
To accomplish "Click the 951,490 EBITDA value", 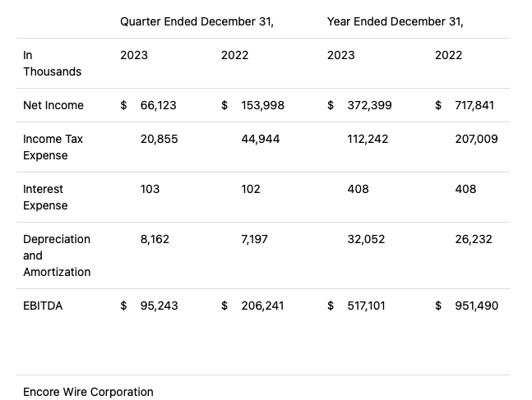I will click(x=476, y=306).
